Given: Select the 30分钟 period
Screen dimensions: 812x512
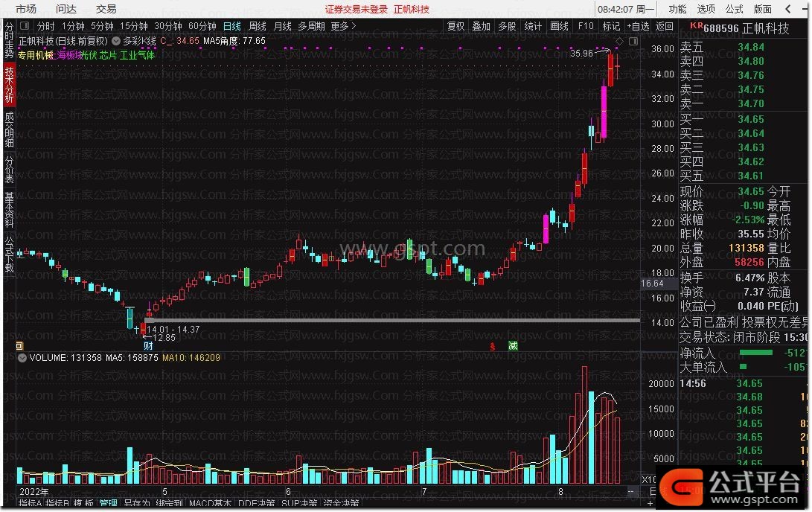Looking at the screenshot, I should click(168, 26).
